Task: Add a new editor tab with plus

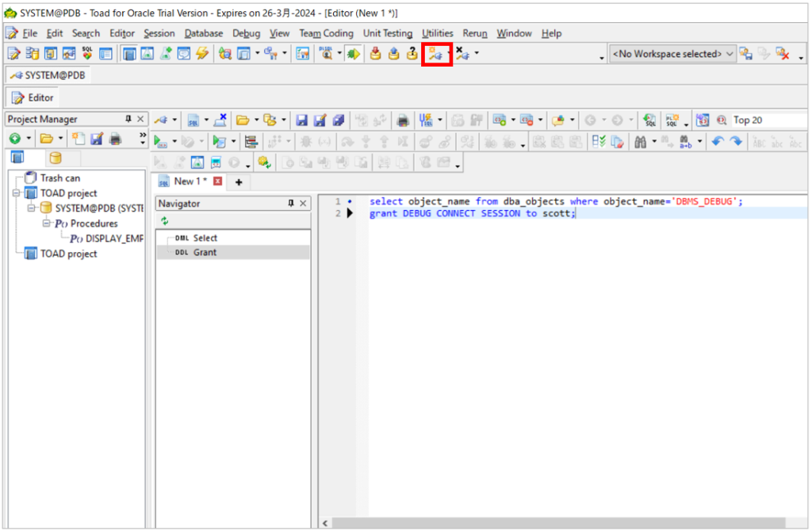Action: (239, 181)
